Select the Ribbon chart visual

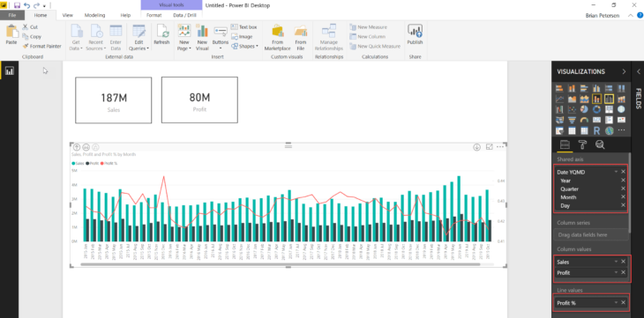tap(621, 99)
